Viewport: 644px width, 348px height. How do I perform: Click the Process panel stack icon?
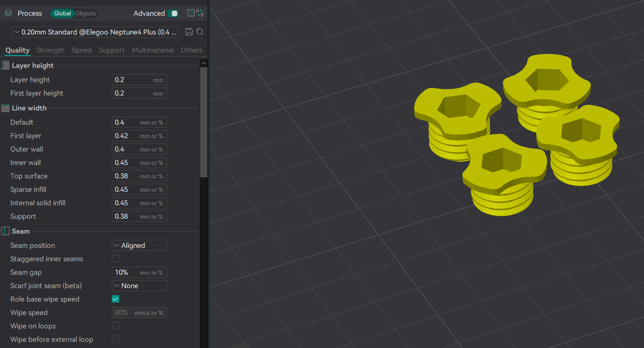click(8, 13)
